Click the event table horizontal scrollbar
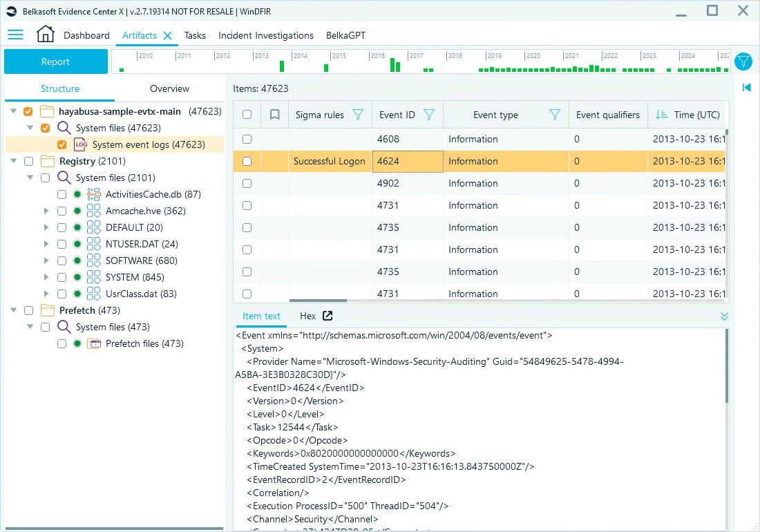 (318, 301)
